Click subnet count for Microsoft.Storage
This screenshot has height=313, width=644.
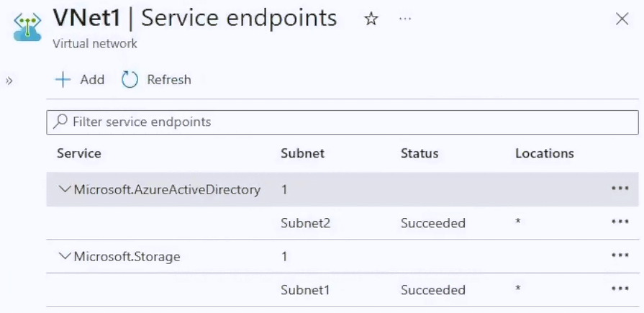284,257
